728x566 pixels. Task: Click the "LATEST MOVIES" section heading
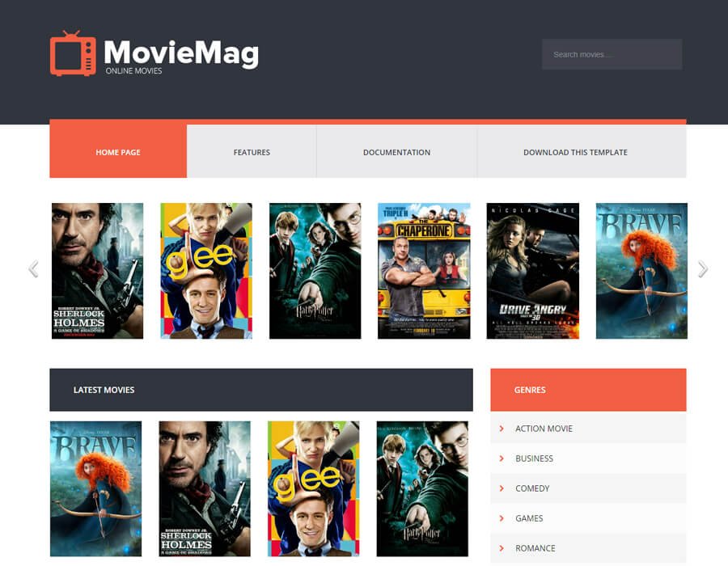tap(104, 390)
